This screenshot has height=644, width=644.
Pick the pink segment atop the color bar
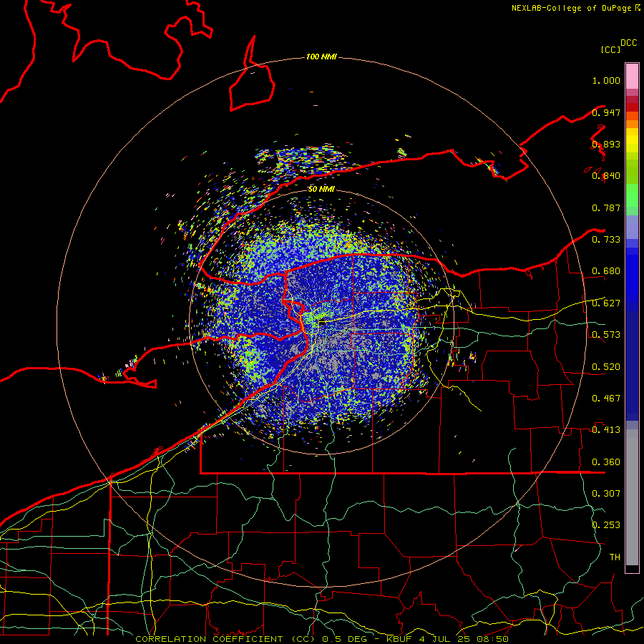(632, 77)
